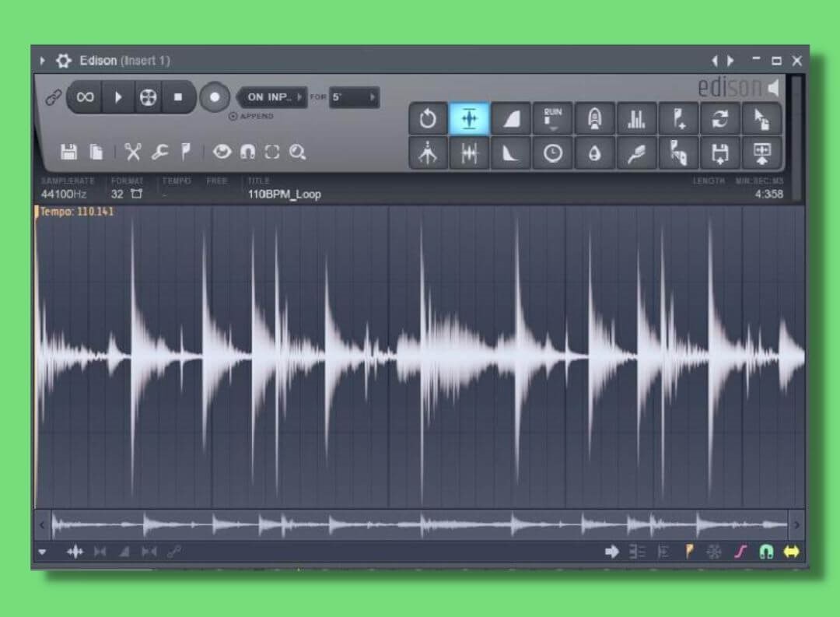Click the Normalize tool button
This screenshot has width=840, height=617.
point(469,119)
